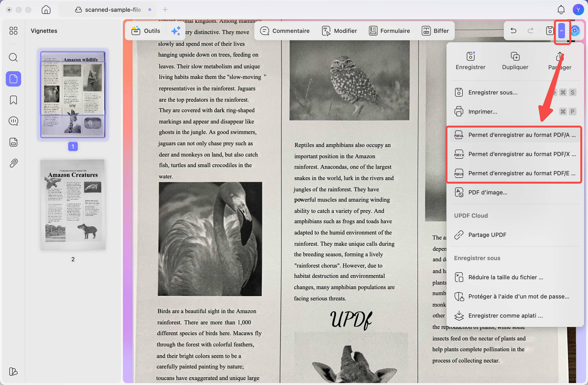
Task: Select the scanned-sample-file tab
Action: click(108, 10)
